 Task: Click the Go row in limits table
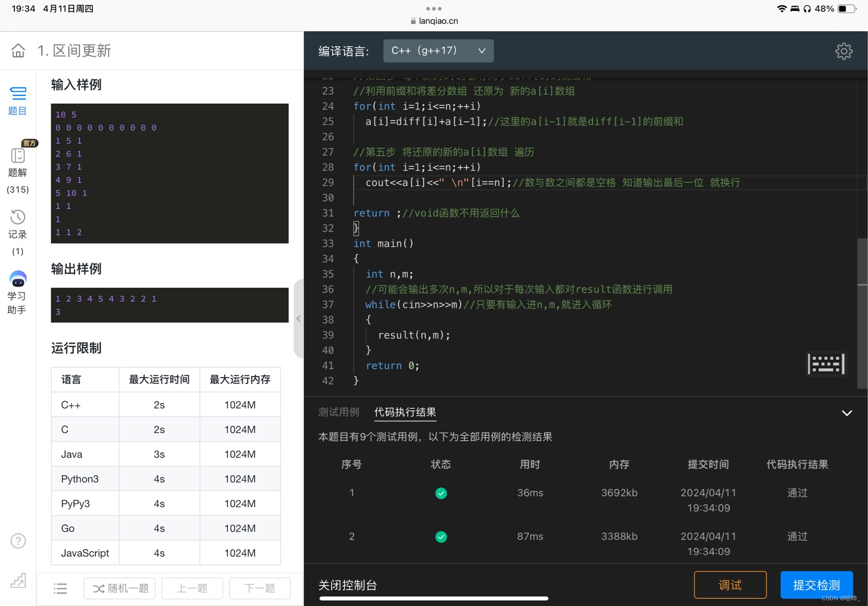166,528
